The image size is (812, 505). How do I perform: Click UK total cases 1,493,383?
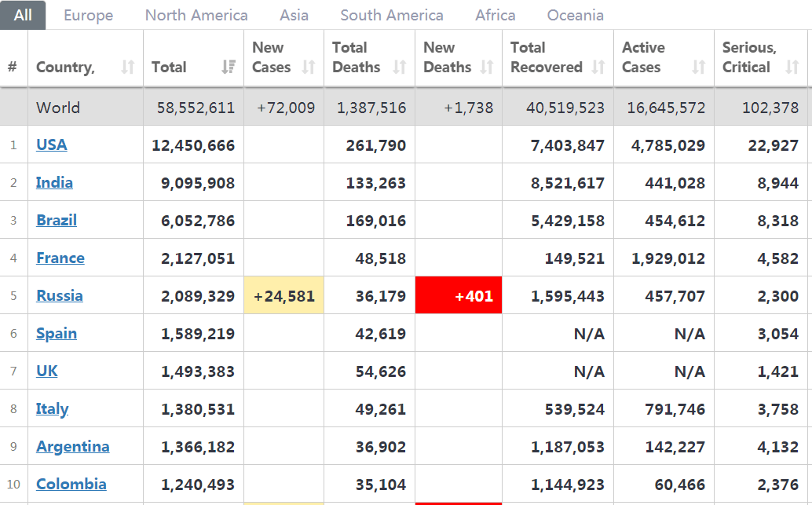coord(198,372)
